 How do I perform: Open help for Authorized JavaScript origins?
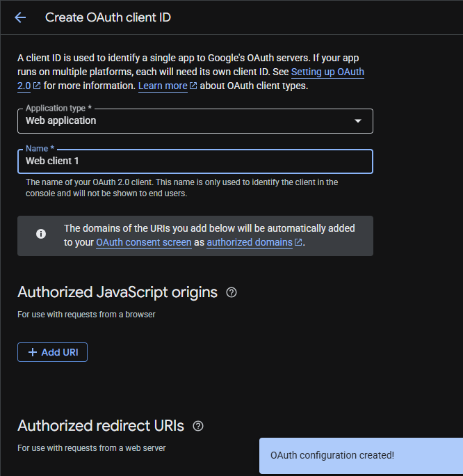click(x=231, y=292)
